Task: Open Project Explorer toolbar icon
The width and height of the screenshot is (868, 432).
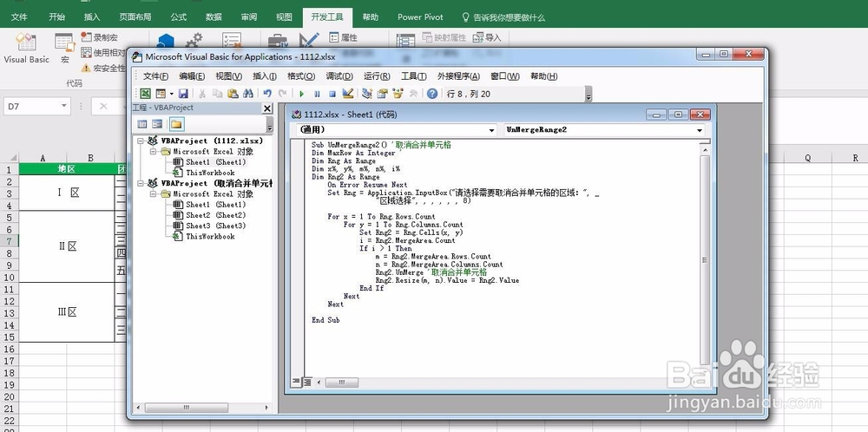Action: tap(366, 94)
